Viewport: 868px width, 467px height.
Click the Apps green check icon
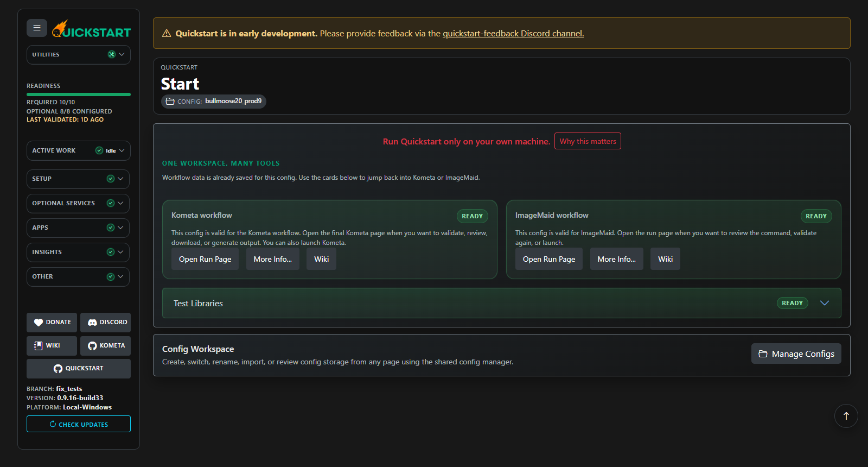[111, 228]
